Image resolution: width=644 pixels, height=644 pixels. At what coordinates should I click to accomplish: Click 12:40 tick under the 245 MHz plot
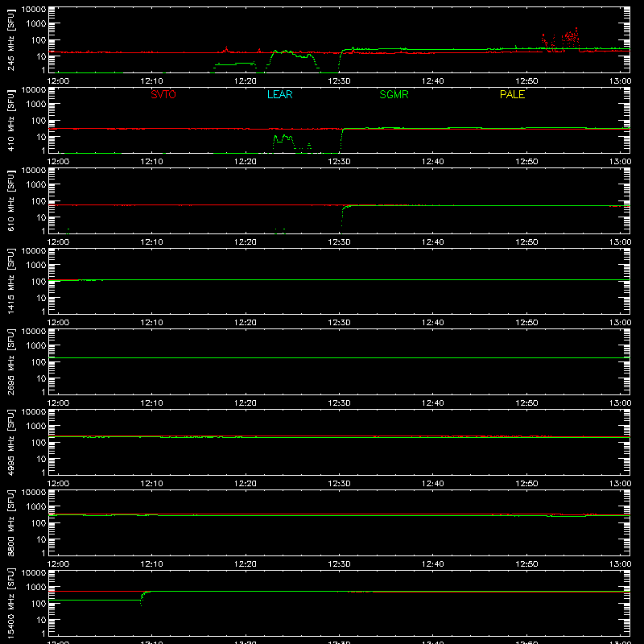coord(433,81)
